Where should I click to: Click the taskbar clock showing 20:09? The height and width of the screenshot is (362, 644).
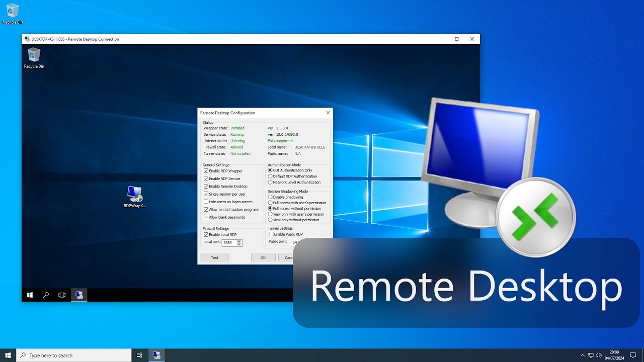click(614, 355)
